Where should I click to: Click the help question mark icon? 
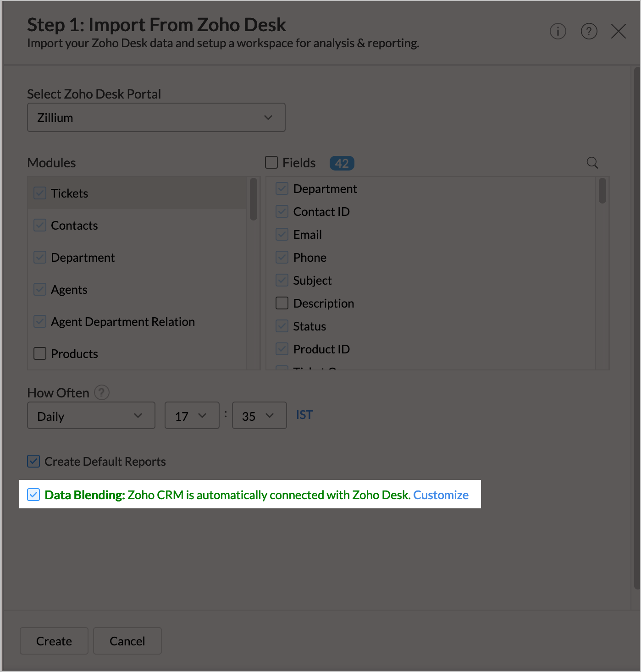coord(589,31)
